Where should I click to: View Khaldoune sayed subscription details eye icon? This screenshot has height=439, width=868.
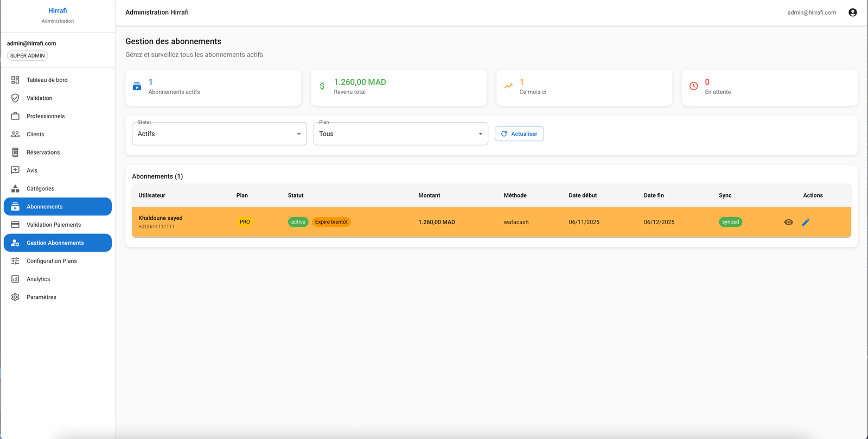click(x=789, y=222)
